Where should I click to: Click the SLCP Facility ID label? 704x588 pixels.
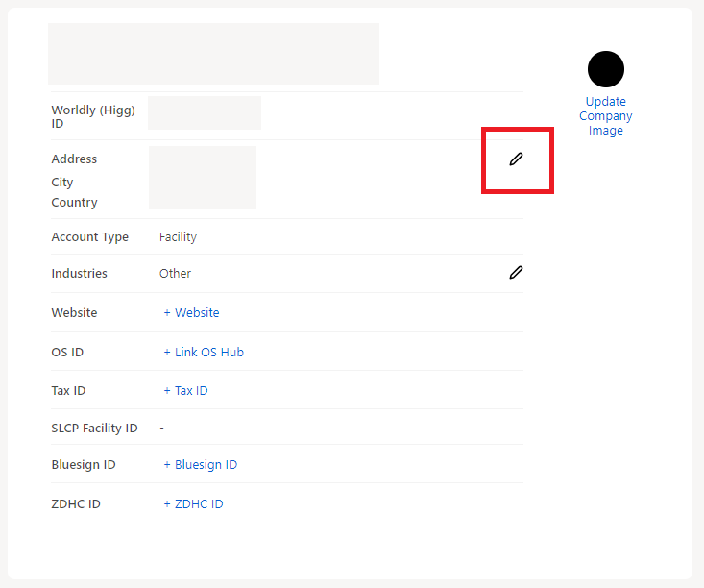point(94,429)
